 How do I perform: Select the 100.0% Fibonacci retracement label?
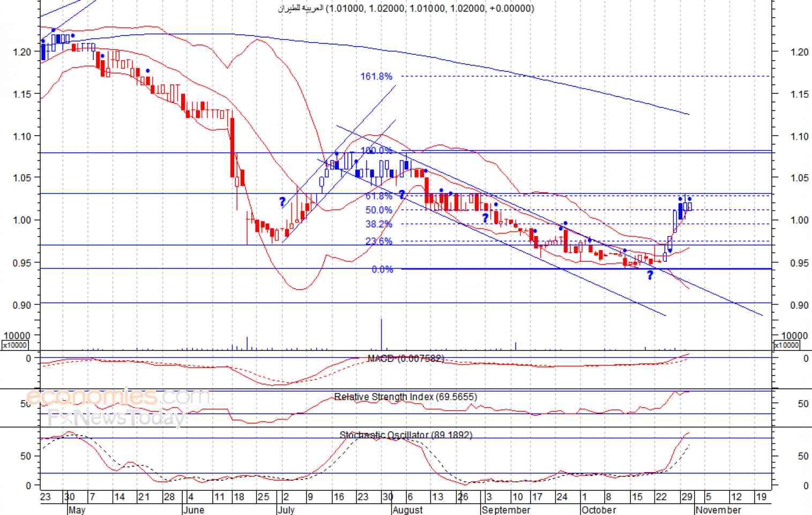pos(376,151)
